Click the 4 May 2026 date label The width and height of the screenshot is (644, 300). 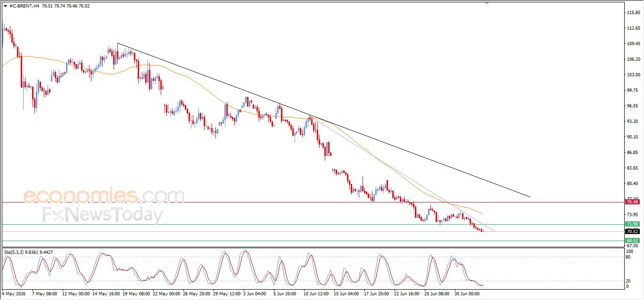[14, 293]
